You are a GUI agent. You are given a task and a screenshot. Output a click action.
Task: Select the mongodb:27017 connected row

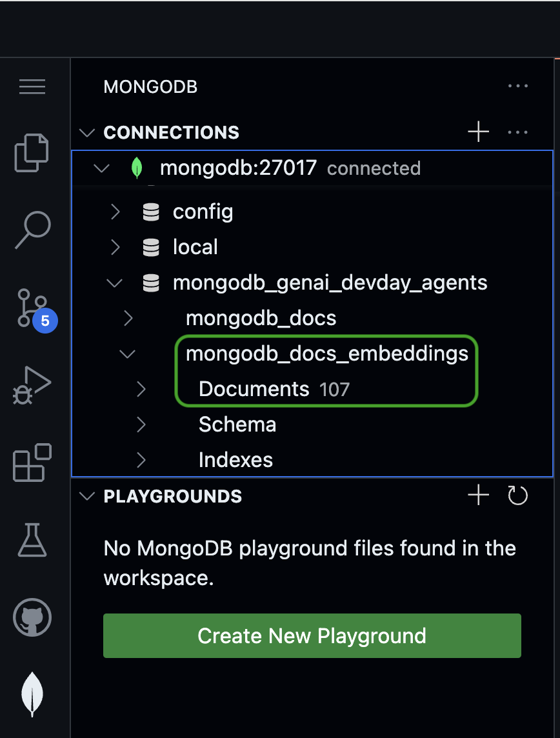coord(312,168)
